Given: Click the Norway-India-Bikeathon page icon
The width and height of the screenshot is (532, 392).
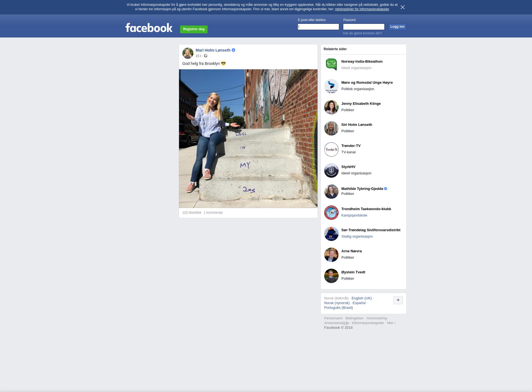Looking at the screenshot, I should point(331,65).
